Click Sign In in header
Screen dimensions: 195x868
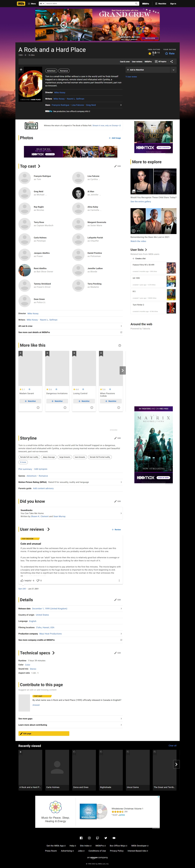(x=173, y=4)
